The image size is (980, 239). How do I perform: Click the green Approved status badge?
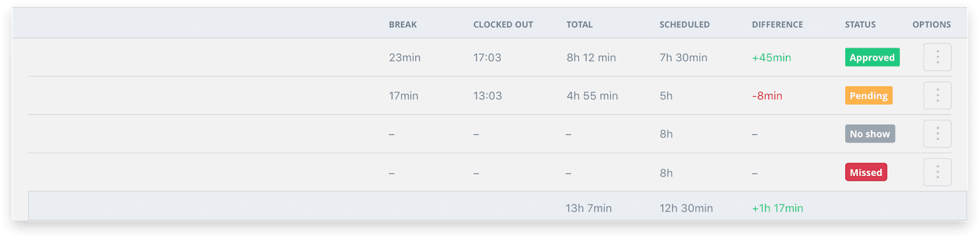872,57
